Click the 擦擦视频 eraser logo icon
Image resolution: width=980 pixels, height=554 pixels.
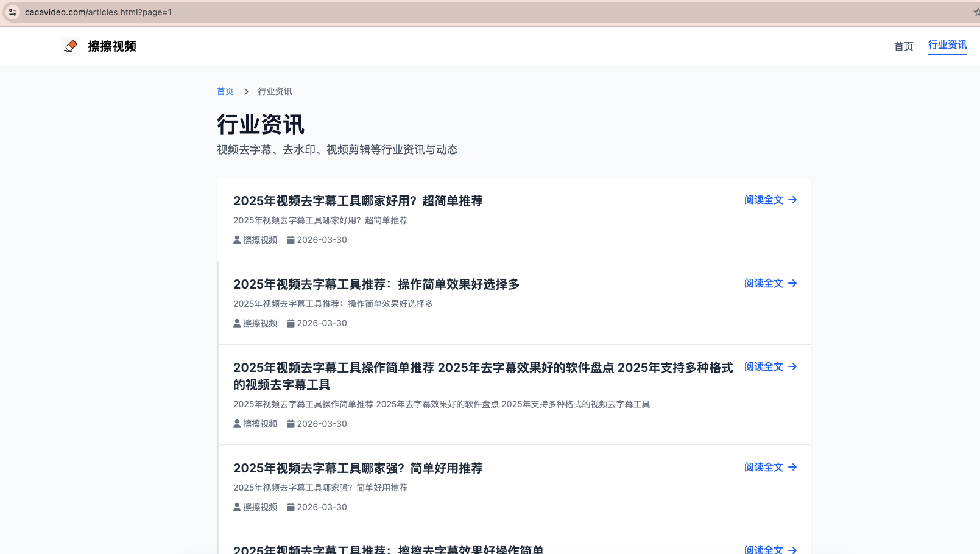(71, 46)
